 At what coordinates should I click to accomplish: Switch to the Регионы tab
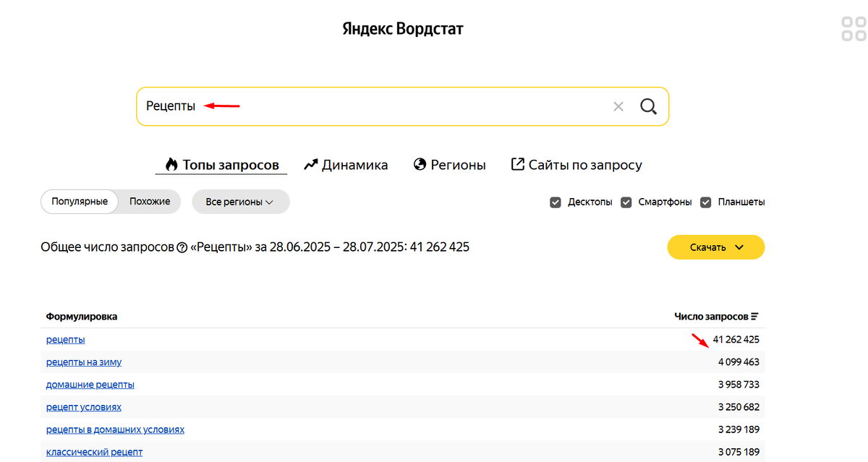pyautogui.click(x=449, y=165)
